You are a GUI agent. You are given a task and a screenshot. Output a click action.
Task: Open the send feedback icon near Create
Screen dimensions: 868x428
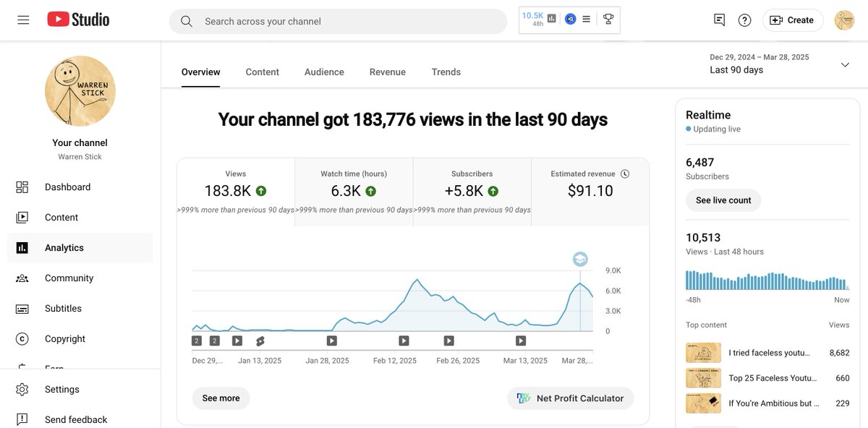(718, 19)
